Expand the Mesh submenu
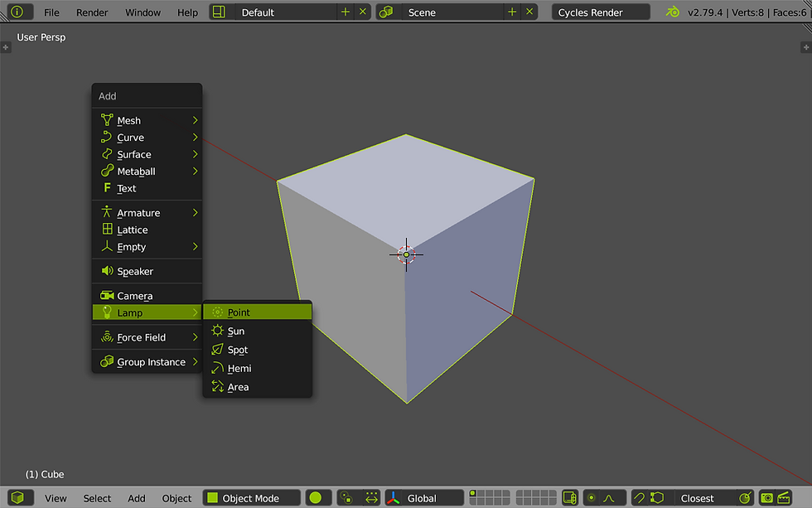Screen dimensions: 812x508 [x=128, y=120]
